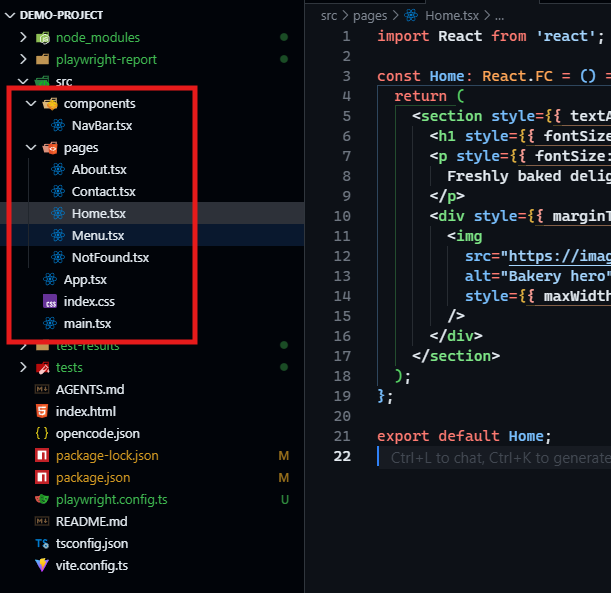
Task: Open Contact.tsx in the pages folder
Action: (x=104, y=191)
